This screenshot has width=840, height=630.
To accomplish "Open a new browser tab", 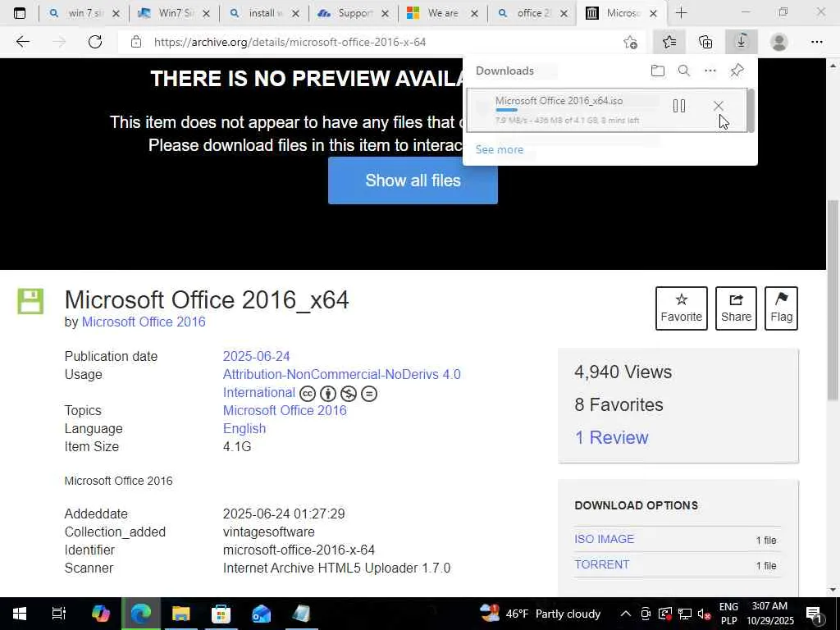I will [681, 13].
